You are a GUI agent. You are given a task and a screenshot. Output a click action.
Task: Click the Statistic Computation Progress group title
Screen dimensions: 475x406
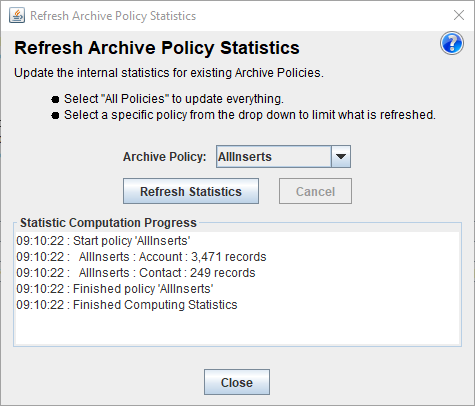108,223
